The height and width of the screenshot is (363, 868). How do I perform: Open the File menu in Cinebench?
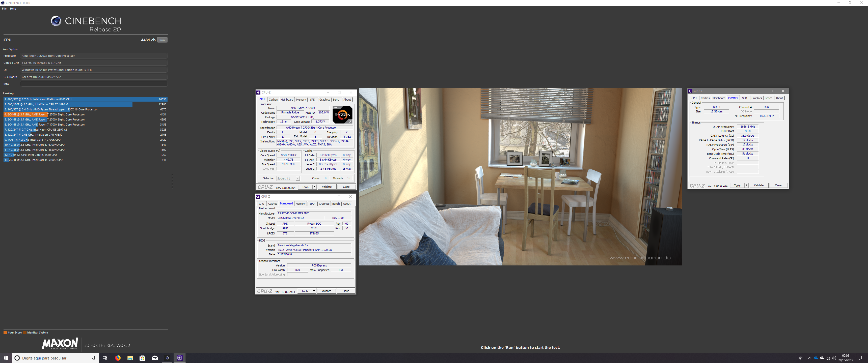[4, 9]
